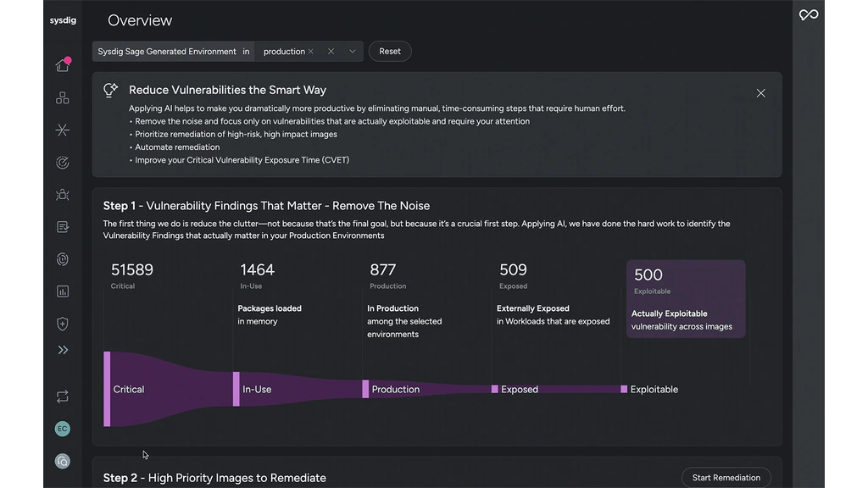Click the 1464 In-Use count
This screenshot has height=488, width=868.
[x=257, y=269]
